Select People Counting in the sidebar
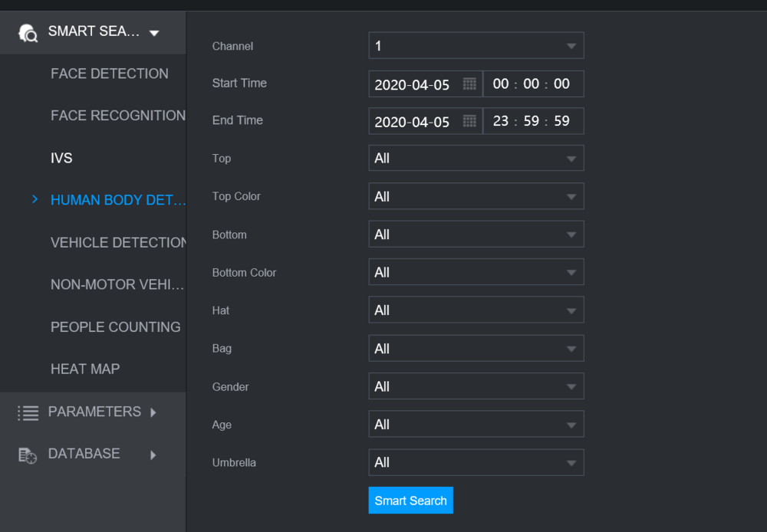Viewport: 767px width, 532px height. (x=115, y=327)
